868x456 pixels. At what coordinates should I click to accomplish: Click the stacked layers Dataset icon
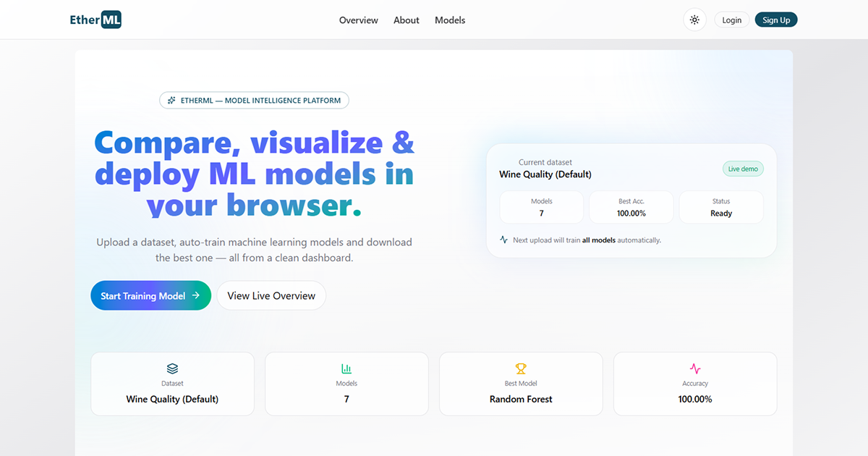pos(172,368)
